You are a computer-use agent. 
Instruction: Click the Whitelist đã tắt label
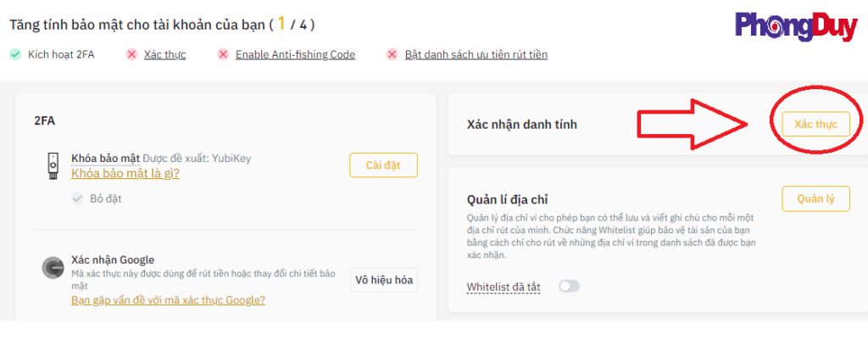click(505, 287)
